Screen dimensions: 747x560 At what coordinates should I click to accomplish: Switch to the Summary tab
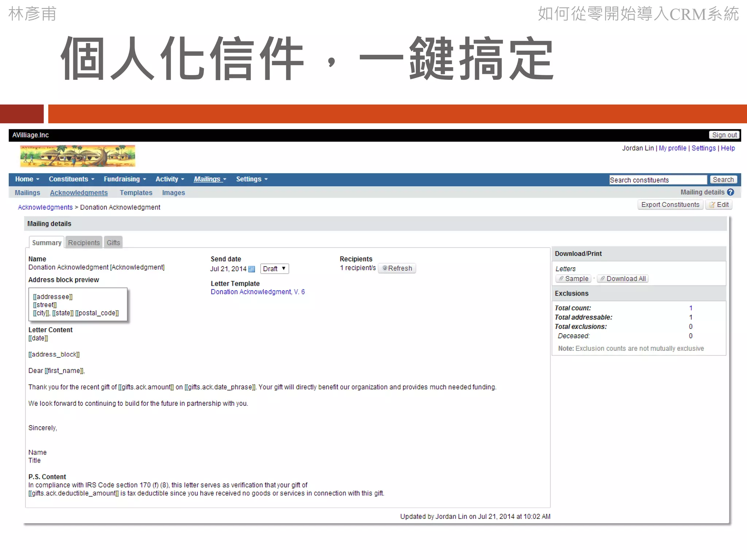pos(47,242)
